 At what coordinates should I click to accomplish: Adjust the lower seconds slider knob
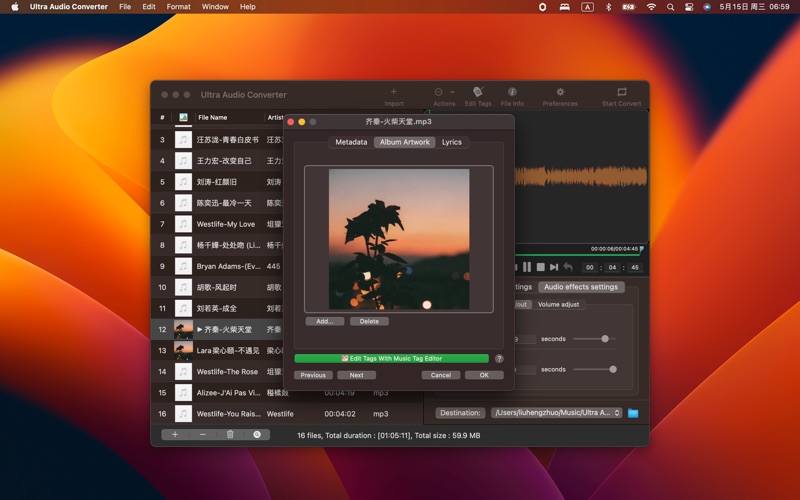(x=613, y=369)
